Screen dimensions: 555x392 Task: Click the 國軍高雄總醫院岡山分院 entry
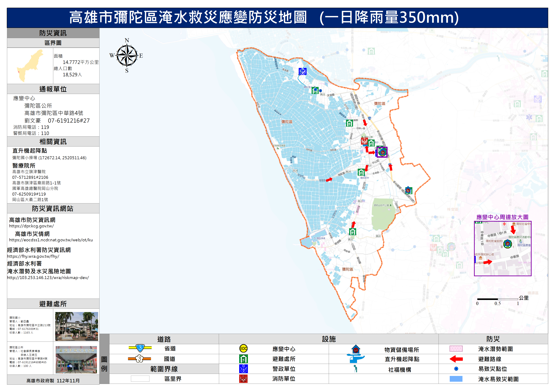(x=35, y=188)
